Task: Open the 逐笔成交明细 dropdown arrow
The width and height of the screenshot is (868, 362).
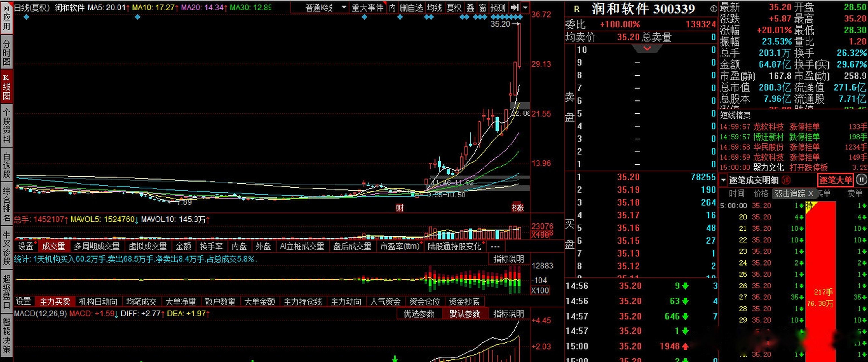Action: 723,180
